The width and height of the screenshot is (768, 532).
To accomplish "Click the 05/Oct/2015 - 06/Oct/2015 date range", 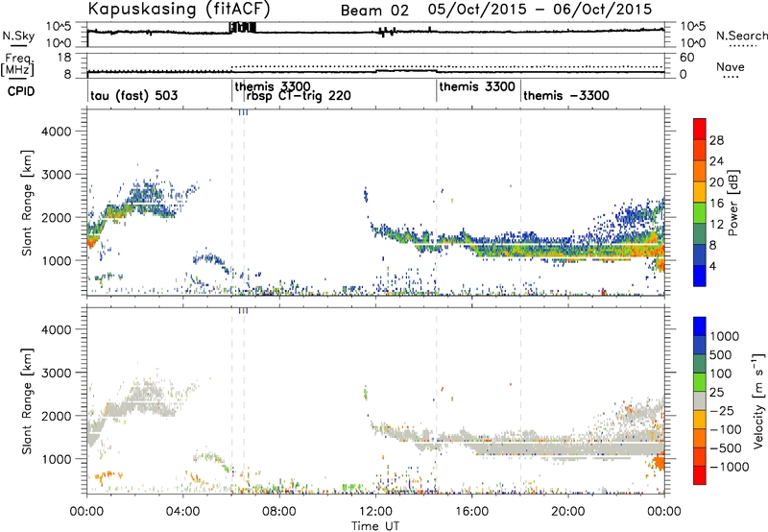I will click(540, 10).
